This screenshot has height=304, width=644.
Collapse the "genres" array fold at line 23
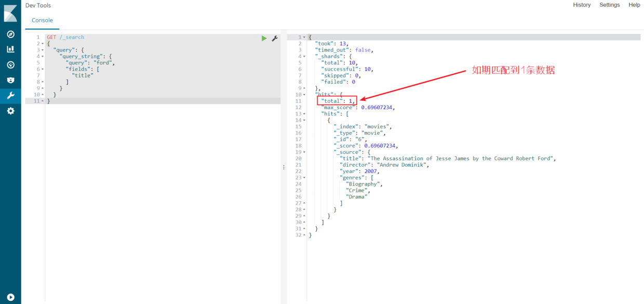tap(304, 178)
